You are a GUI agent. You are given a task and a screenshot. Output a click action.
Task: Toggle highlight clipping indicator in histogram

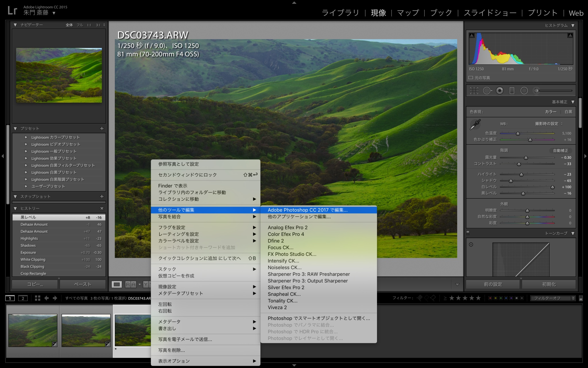coord(570,35)
